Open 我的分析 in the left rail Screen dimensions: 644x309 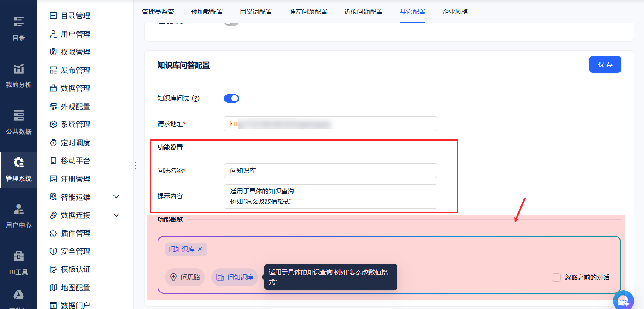19,75
